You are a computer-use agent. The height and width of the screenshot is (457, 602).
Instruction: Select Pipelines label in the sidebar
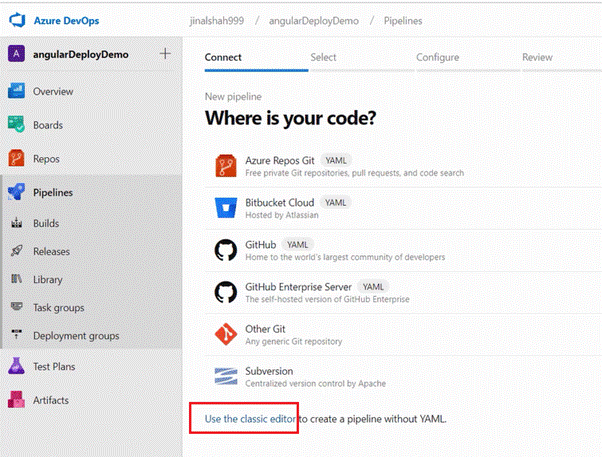53,192
